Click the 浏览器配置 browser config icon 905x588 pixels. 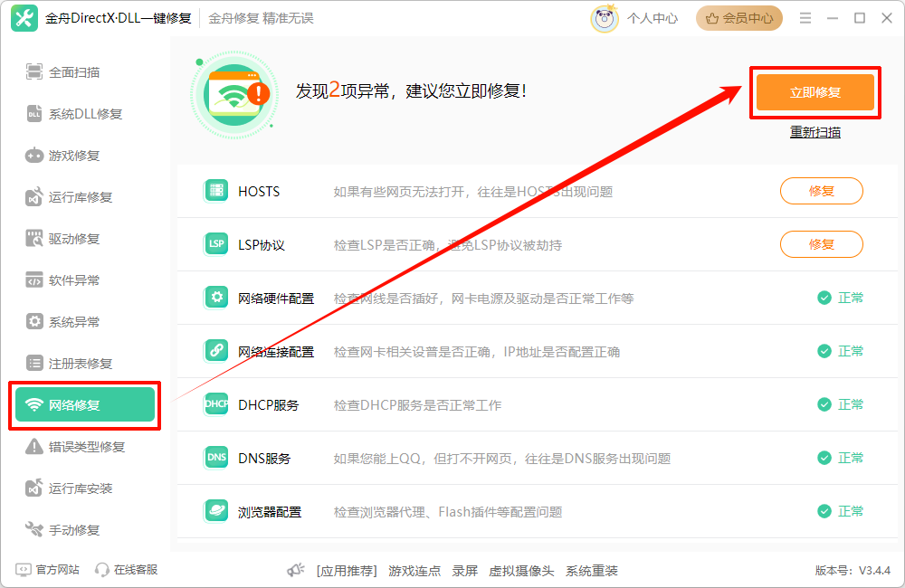coord(215,510)
